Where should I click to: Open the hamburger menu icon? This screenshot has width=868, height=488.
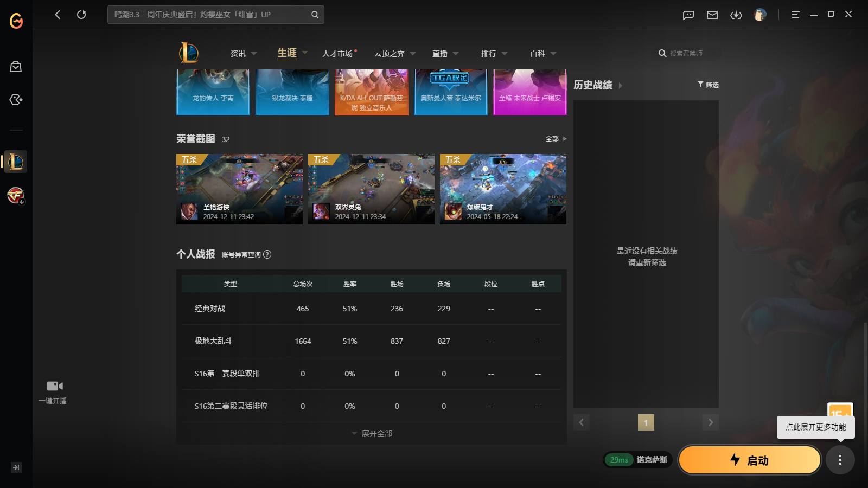(795, 15)
